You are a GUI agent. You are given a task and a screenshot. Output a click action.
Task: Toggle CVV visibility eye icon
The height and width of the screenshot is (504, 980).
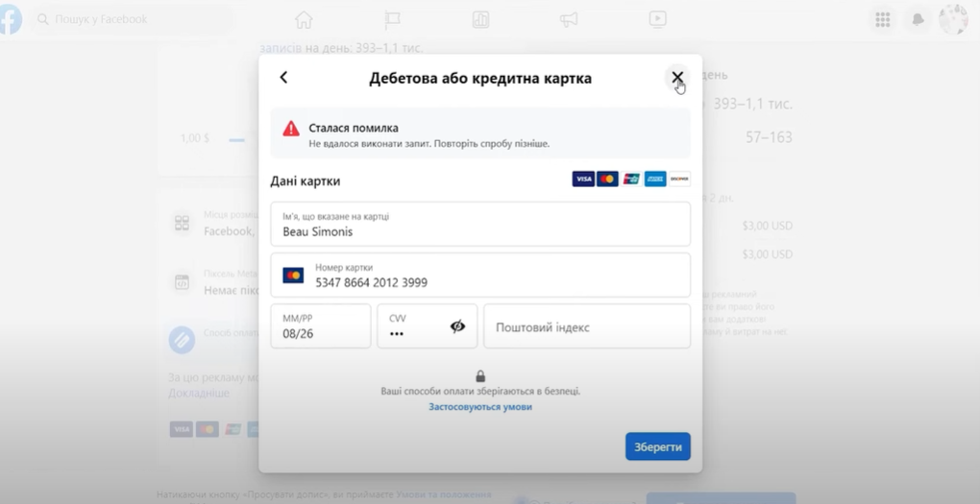(457, 326)
